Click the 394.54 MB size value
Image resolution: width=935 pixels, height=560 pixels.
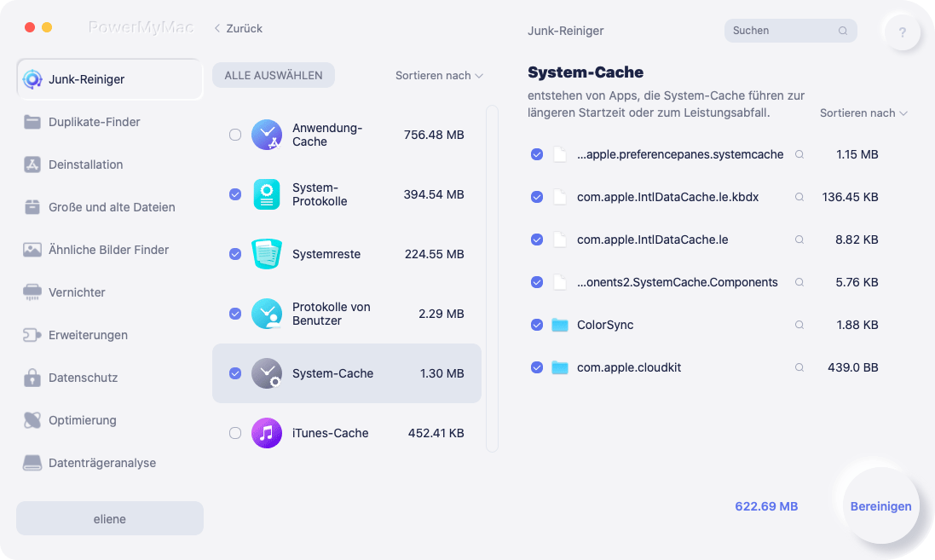click(434, 194)
